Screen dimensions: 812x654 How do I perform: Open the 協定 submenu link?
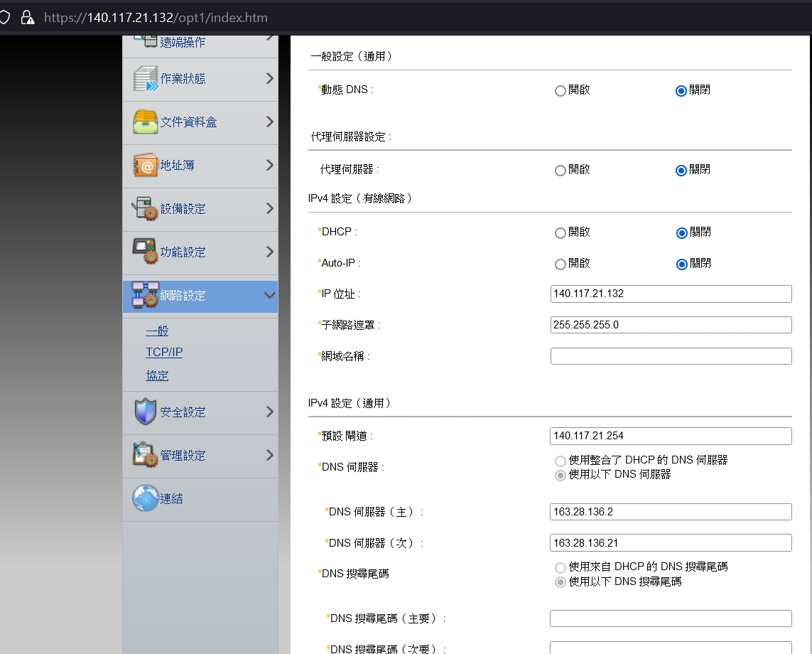157,376
